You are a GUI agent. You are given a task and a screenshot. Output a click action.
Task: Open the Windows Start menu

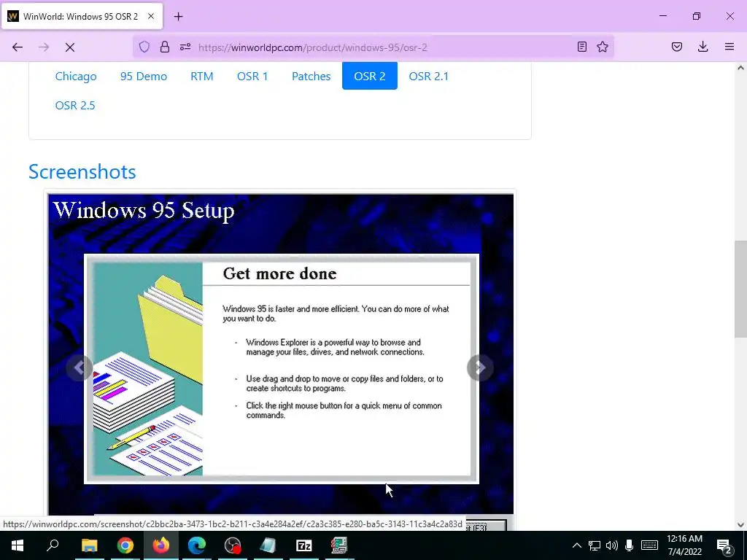tap(18, 545)
